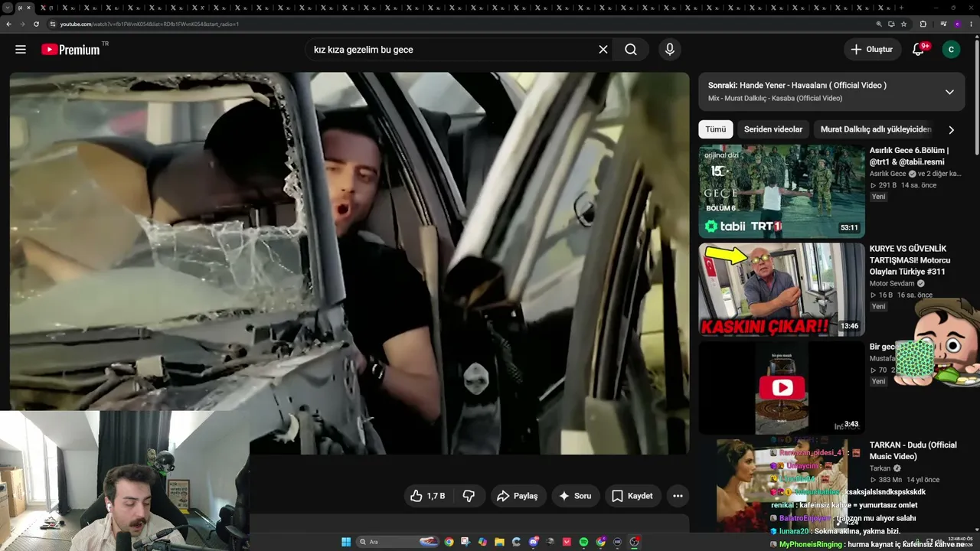Screen dimensions: 980x551
Task: Bookmark this page with star icon
Action: click(x=902, y=24)
